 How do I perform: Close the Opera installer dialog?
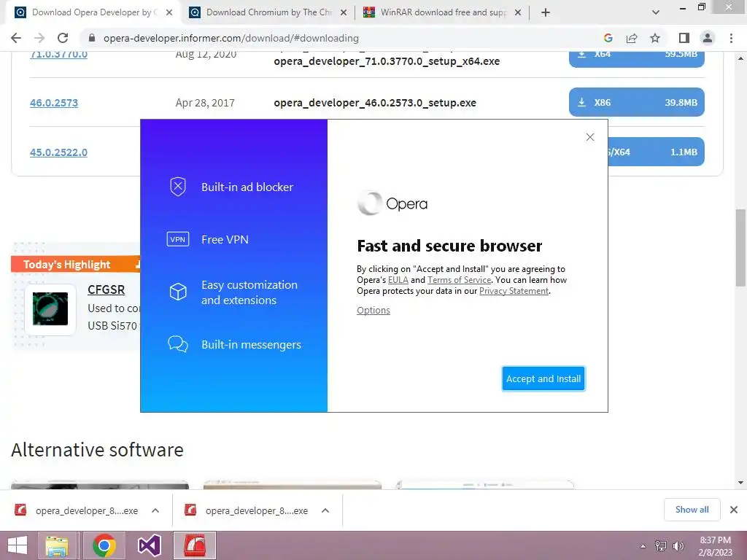589,137
